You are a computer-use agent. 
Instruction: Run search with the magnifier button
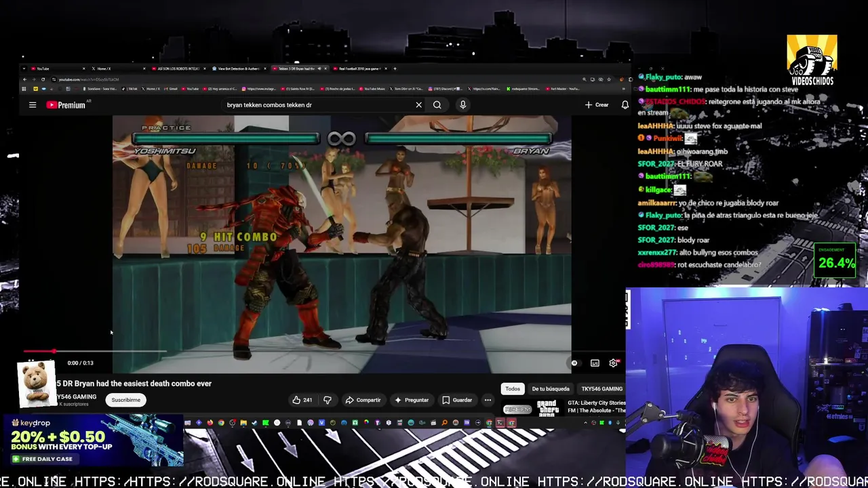point(437,105)
